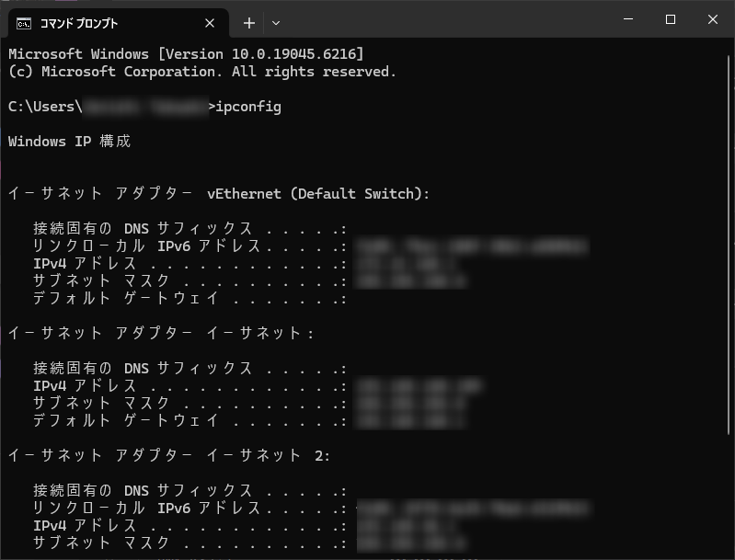
Task: Click IPv4 アドレス label under イーサネット 2
Action: click(85, 525)
